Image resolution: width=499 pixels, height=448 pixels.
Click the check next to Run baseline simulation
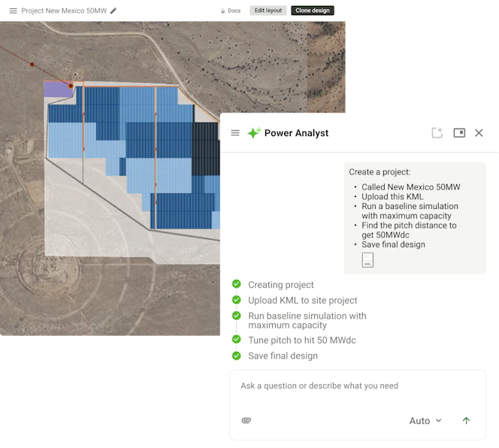pos(237,316)
